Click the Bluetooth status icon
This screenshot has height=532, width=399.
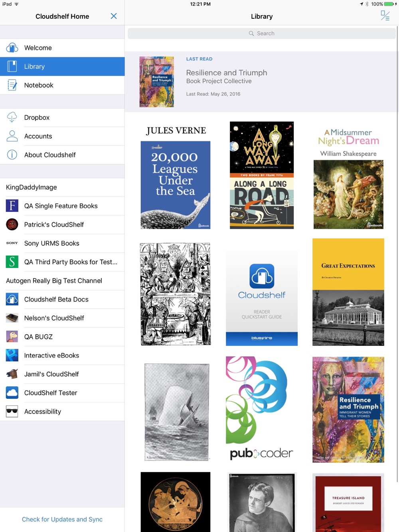pyautogui.click(x=367, y=4)
